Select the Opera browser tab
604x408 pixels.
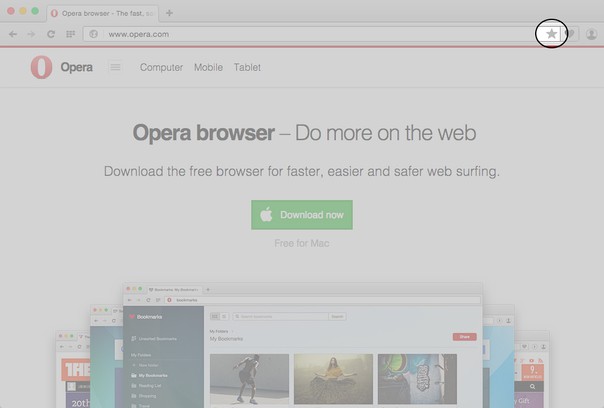103,13
